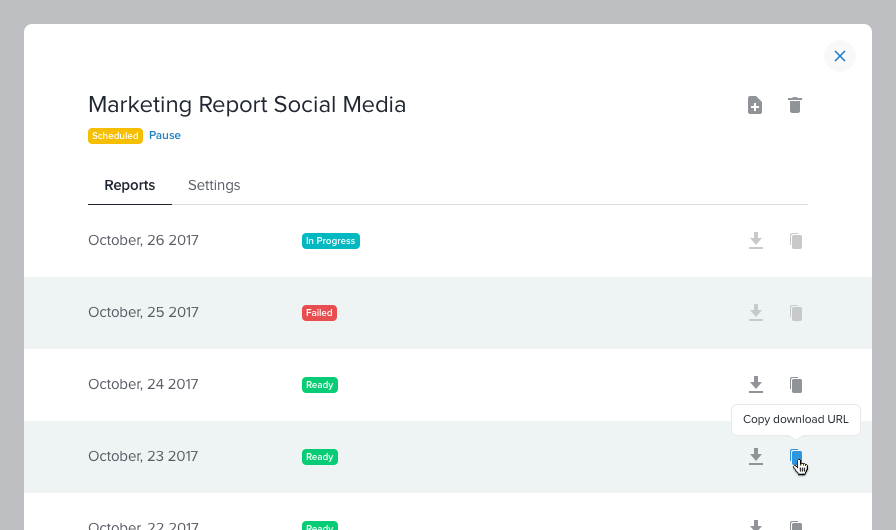The height and width of the screenshot is (530, 896).
Task: Switch to the Reports tab
Action: [x=130, y=185]
